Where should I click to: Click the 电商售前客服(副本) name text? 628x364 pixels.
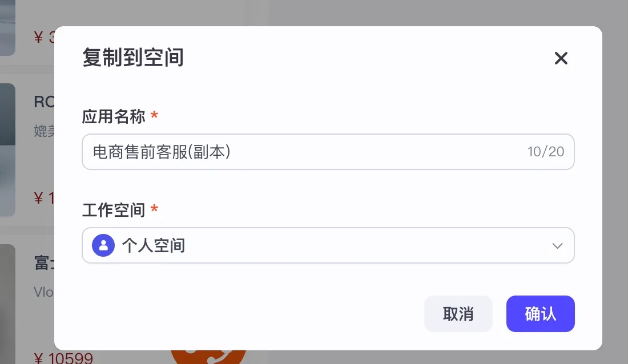pyautogui.click(x=162, y=152)
